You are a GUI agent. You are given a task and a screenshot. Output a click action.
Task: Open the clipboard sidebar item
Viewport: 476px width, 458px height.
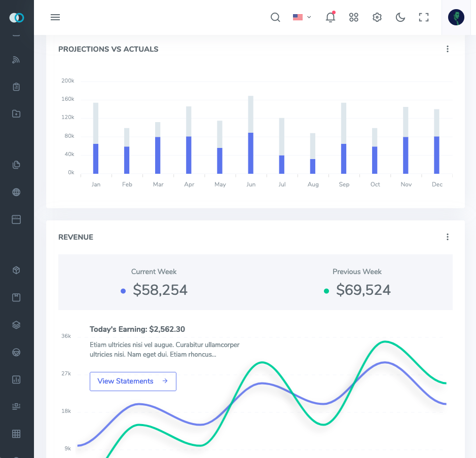(16, 87)
